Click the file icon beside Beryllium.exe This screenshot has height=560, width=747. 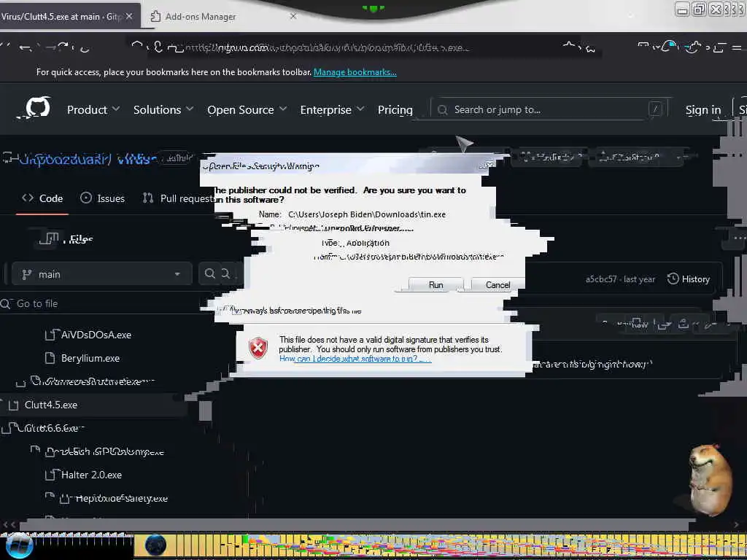[x=50, y=358]
